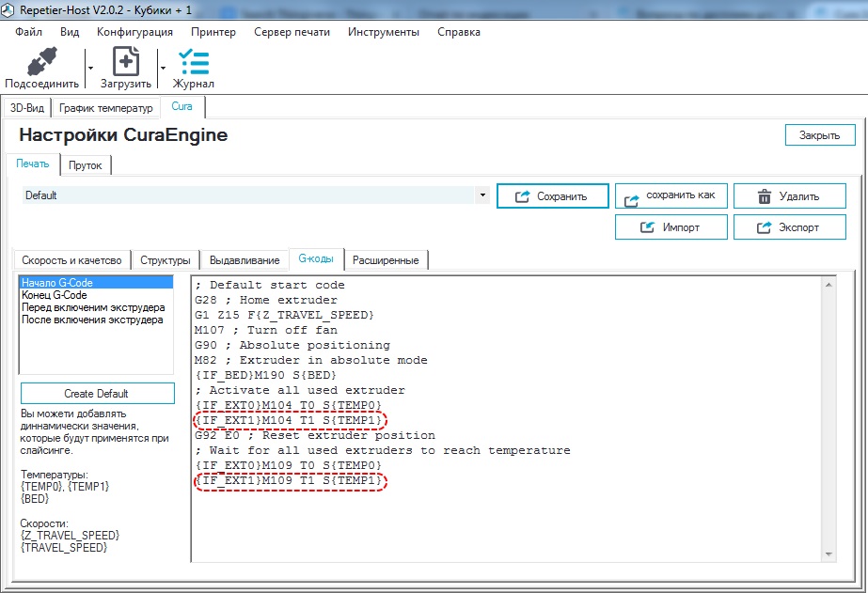Click the Подсоединить plug icon

click(x=40, y=62)
